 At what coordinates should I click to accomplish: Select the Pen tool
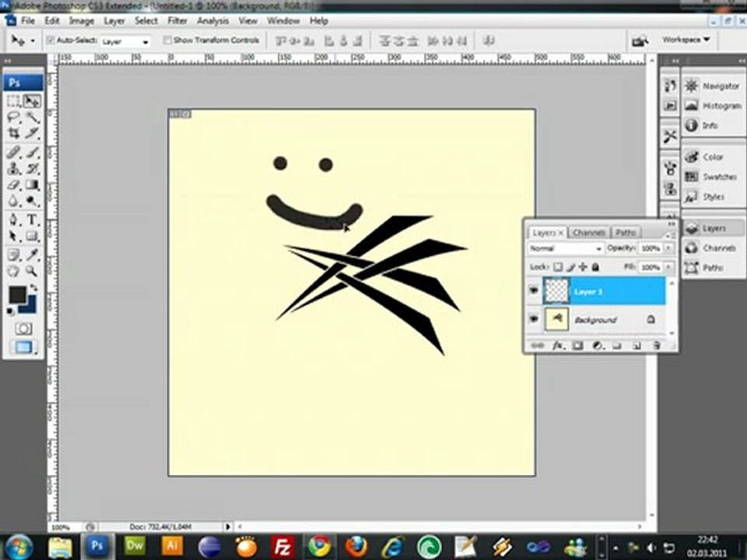(13, 219)
